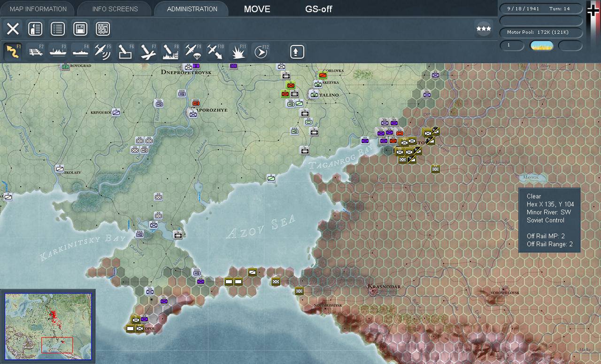The width and height of the screenshot is (601, 364).
Task: Click the X icon in Administration toolbar
Action: (13, 29)
